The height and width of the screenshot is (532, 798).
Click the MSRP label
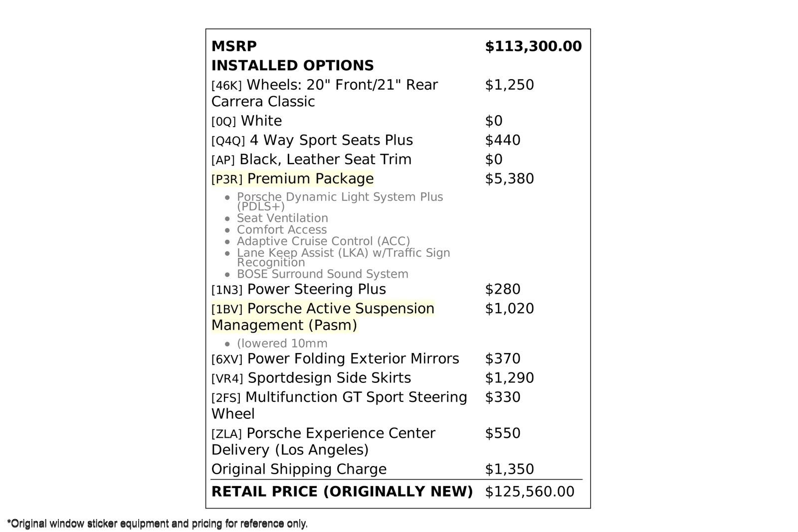pyautogui.click(x=234, y=46)
